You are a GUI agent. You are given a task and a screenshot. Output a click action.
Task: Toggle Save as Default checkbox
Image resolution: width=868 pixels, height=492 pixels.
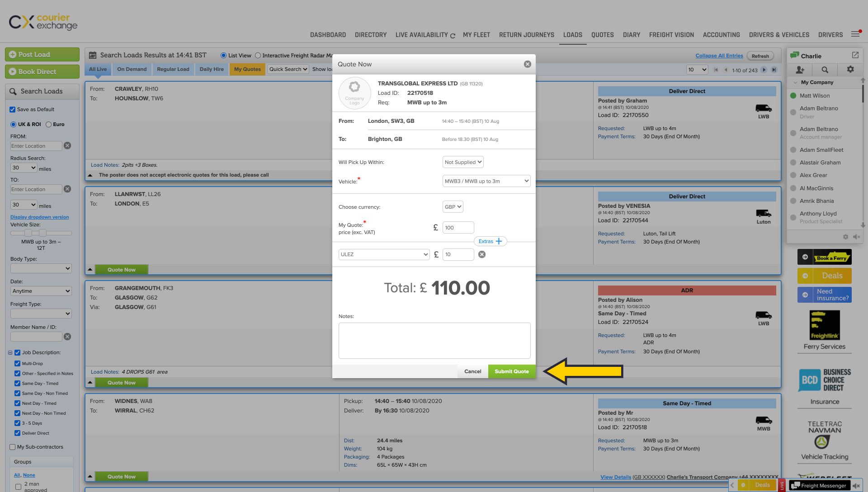point(13,109)
